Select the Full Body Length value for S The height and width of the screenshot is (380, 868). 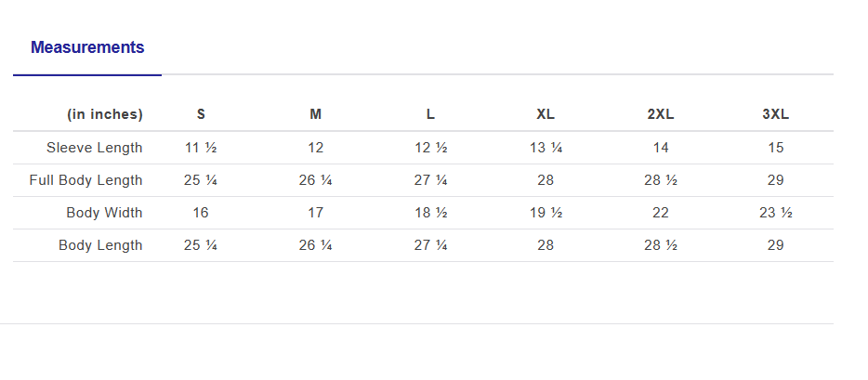coord(201,180)
